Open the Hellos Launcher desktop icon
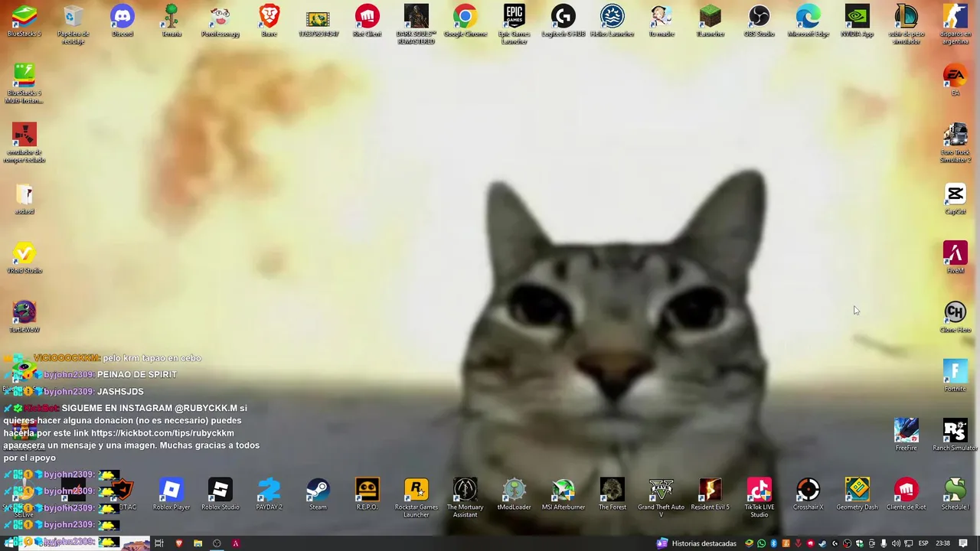Image resolution: width=980 pixels, height=551 pixels. (612, 21)
